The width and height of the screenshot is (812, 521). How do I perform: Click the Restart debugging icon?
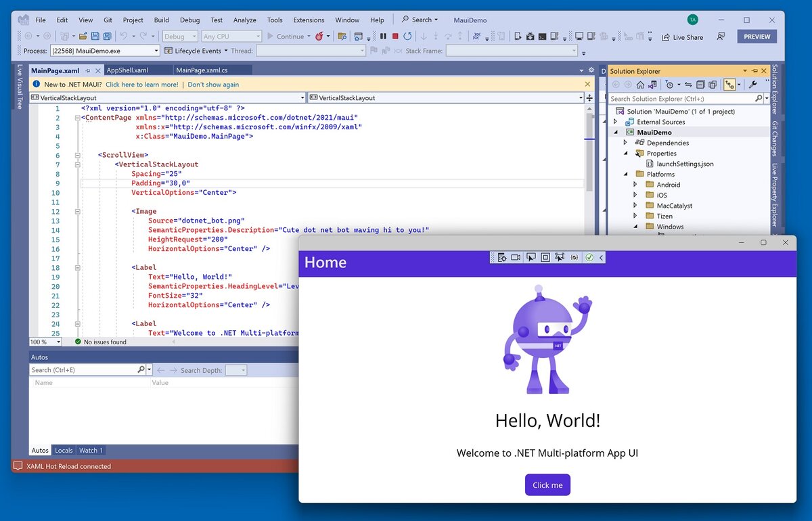407,37
